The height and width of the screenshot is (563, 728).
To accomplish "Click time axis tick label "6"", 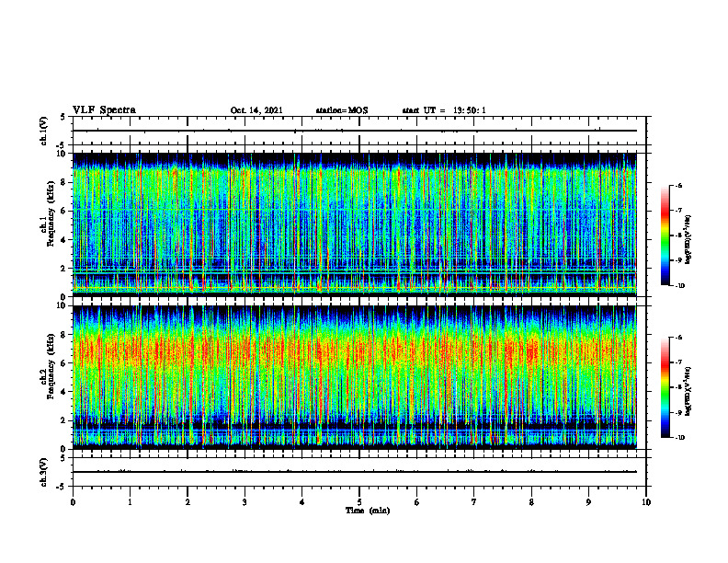I will tap(417, 502).
